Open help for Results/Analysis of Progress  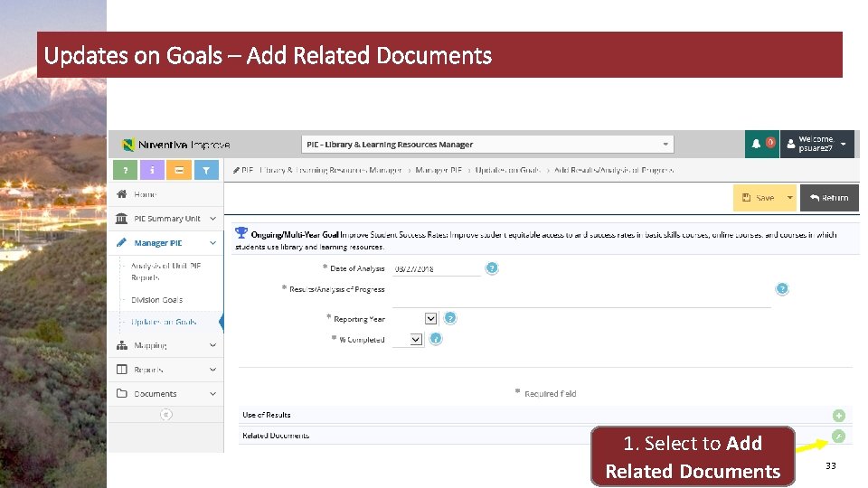[781, 289]
